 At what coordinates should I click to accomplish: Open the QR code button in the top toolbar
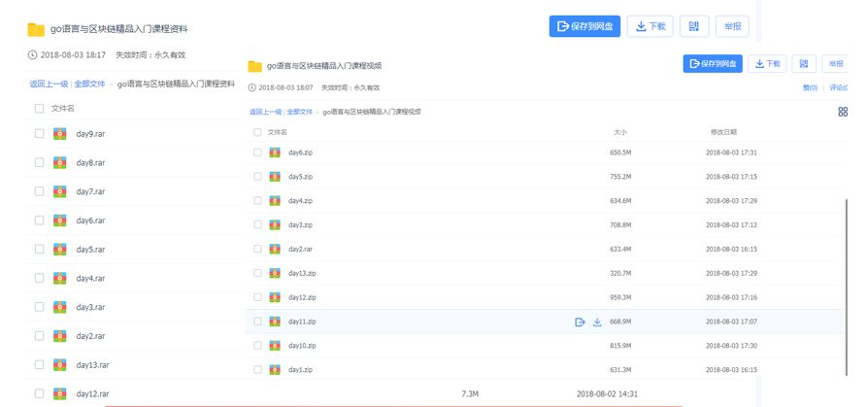pyautogui.click(x=693, y=26)
